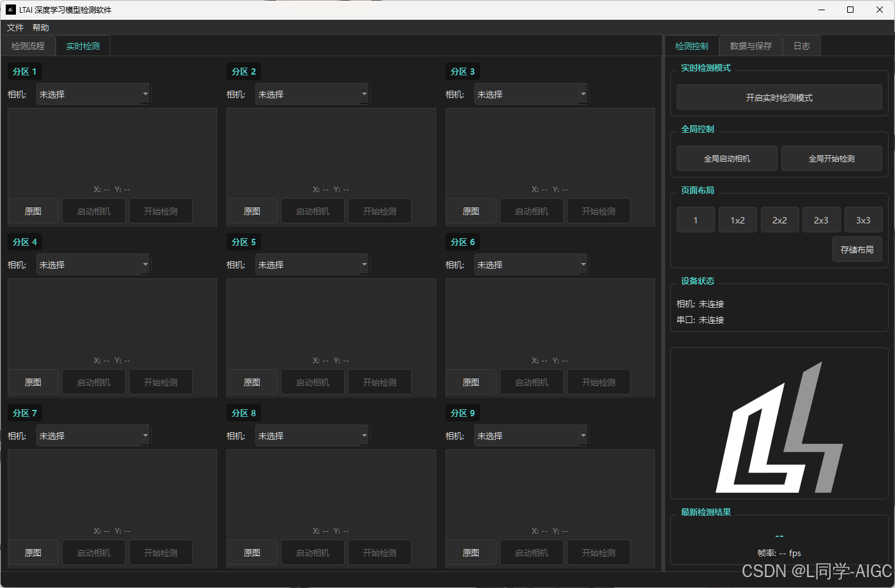Viewport: 895px width, 588px height.
Task: Click 原图 button in 分区 4
Action: pos(33,382)
